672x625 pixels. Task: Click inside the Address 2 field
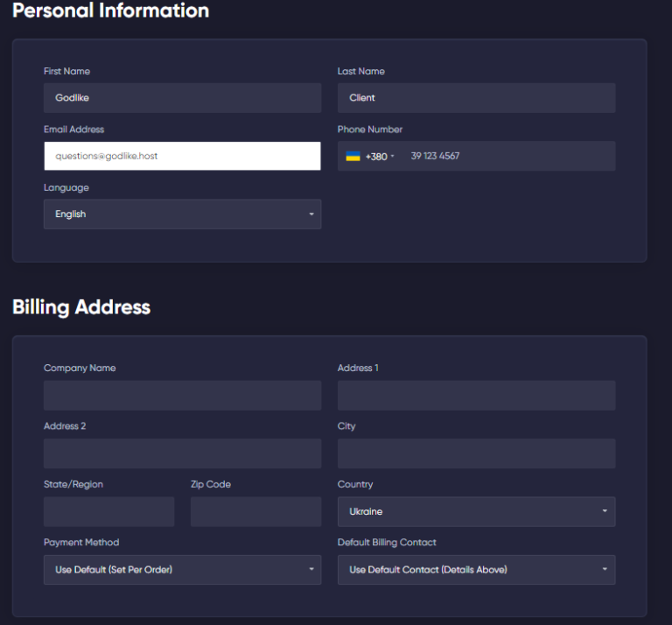182,453
